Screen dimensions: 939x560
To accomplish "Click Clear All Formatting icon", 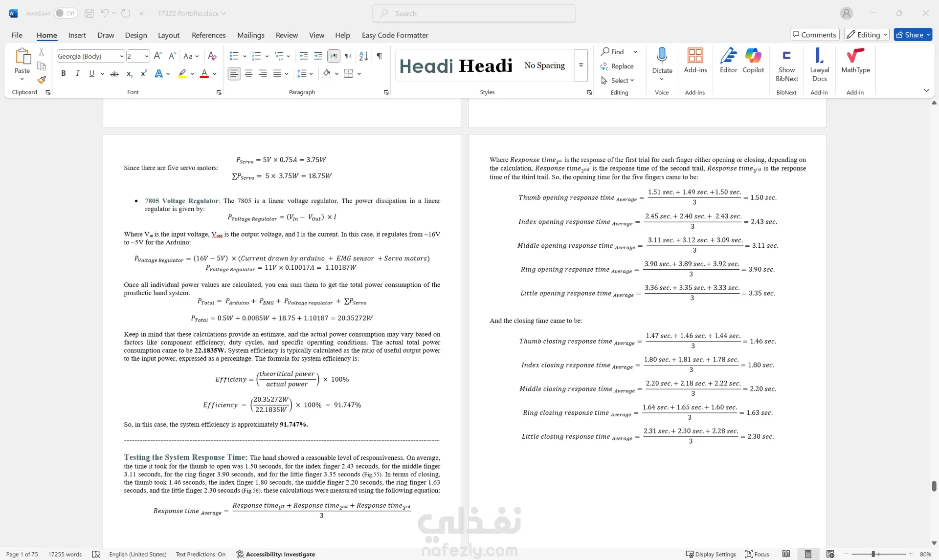I will [x=212, y=56].
